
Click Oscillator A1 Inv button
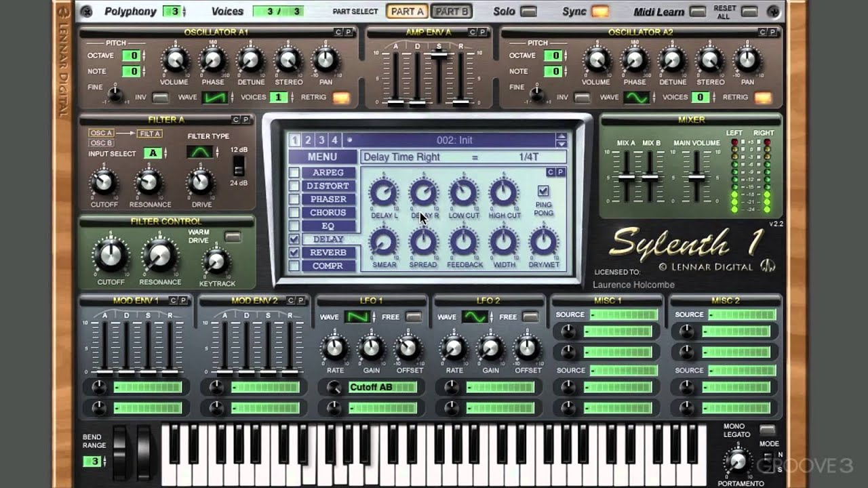click(160, 98)
